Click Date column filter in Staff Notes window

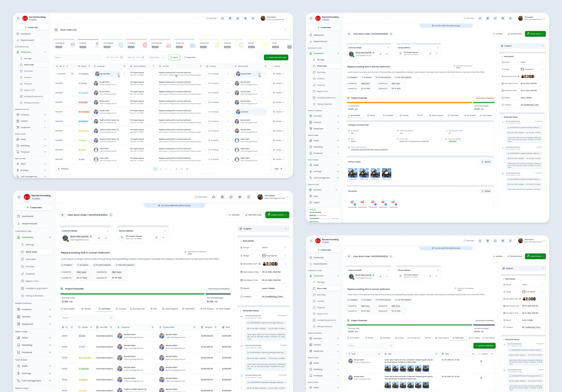click(473, 354)
